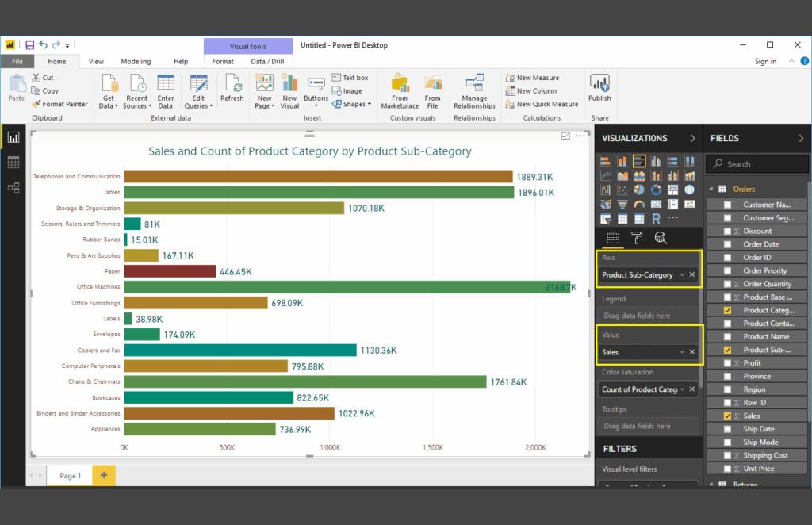Viewport: 812px width, 525px height.
Task: Expand Product Sub-Category axis field dropdown
Action: coord(682,275)
